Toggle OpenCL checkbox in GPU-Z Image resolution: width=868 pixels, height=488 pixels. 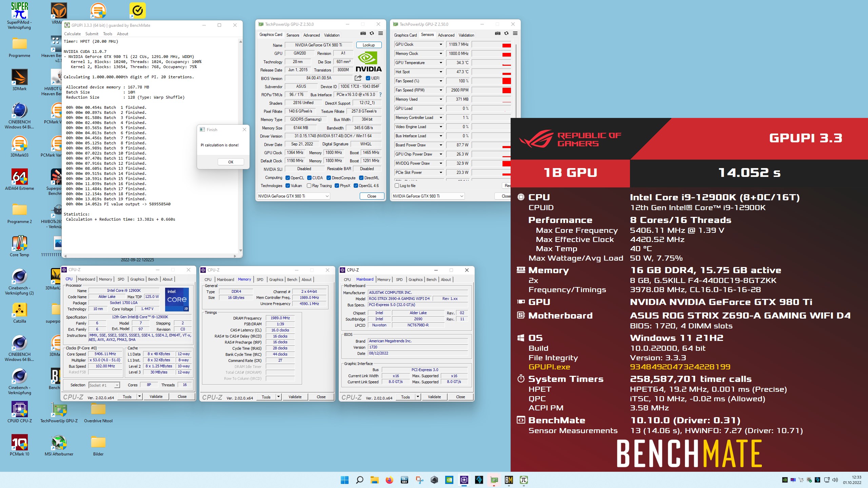[x=288, y=178]
